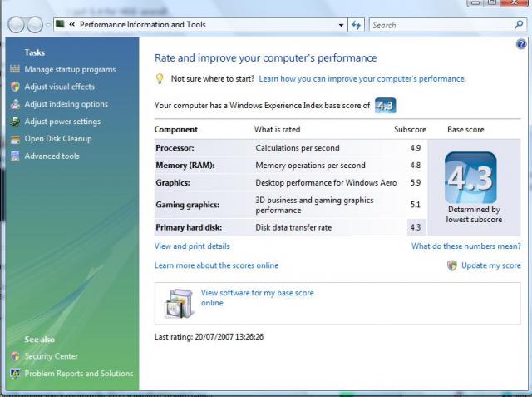This screenshot has width=532, height=397.
Task: Click the Problem Reports and Solutions icon
Action: click(15, 374)
